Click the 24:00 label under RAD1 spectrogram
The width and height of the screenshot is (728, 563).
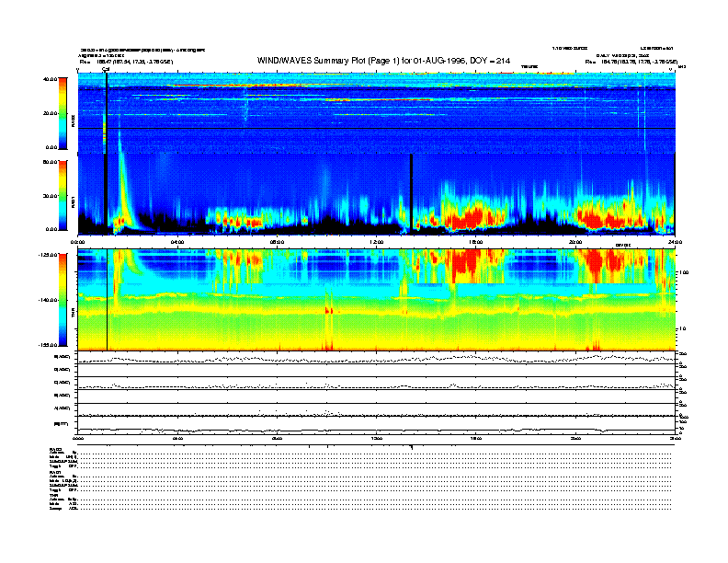click(675, 242)
